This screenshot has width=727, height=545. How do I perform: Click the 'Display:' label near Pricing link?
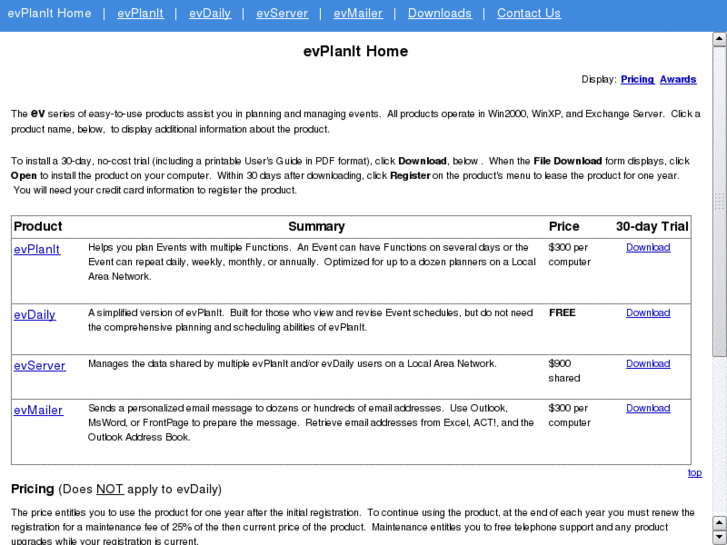tap(599, 79)
